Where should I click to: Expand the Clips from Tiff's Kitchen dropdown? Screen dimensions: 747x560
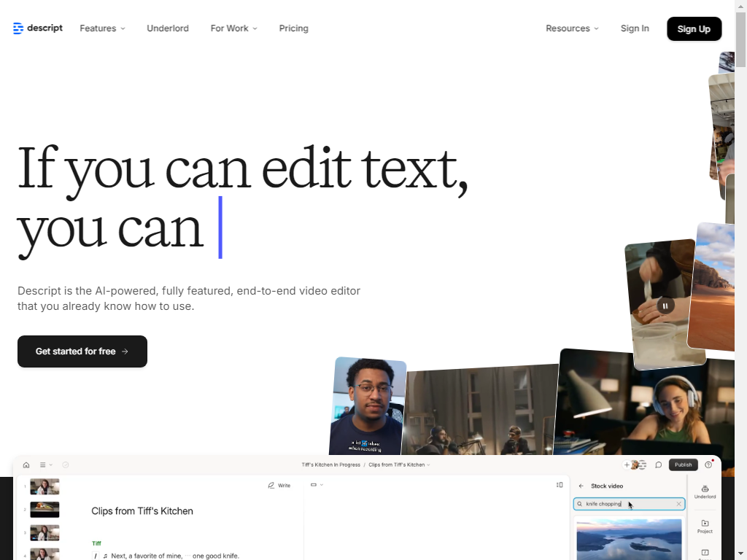point(399,464)
